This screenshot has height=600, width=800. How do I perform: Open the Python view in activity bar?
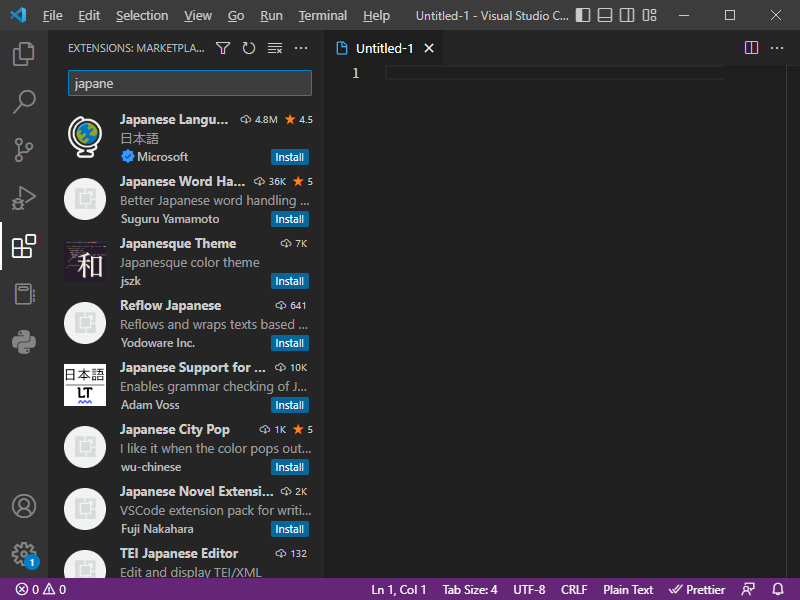point(23,342)
